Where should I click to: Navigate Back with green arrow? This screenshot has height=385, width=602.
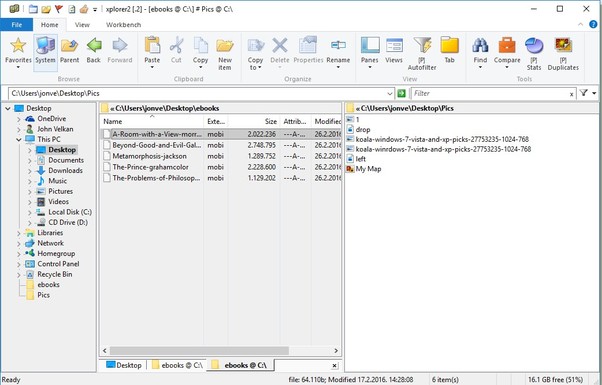[x=94, y=46]
